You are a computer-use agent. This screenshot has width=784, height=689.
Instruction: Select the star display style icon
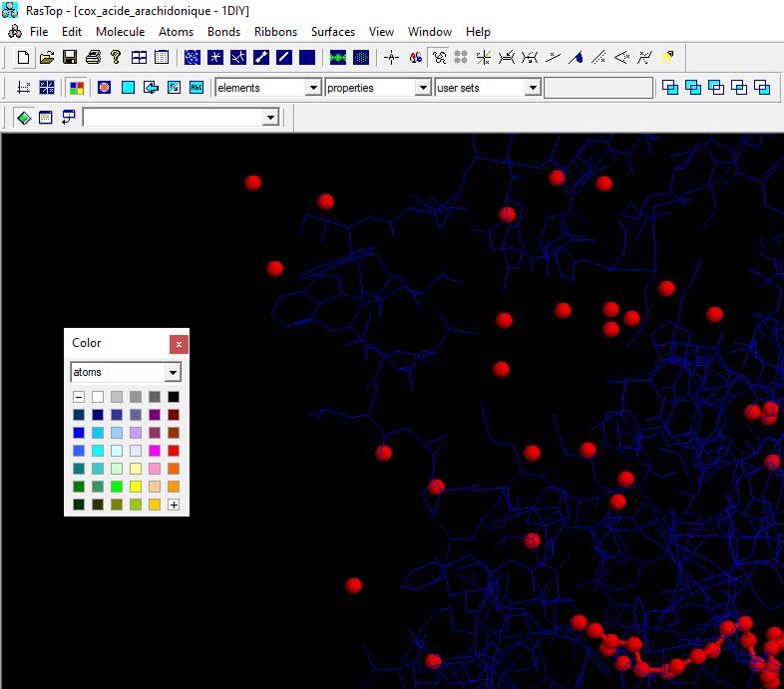pos(215,58)
